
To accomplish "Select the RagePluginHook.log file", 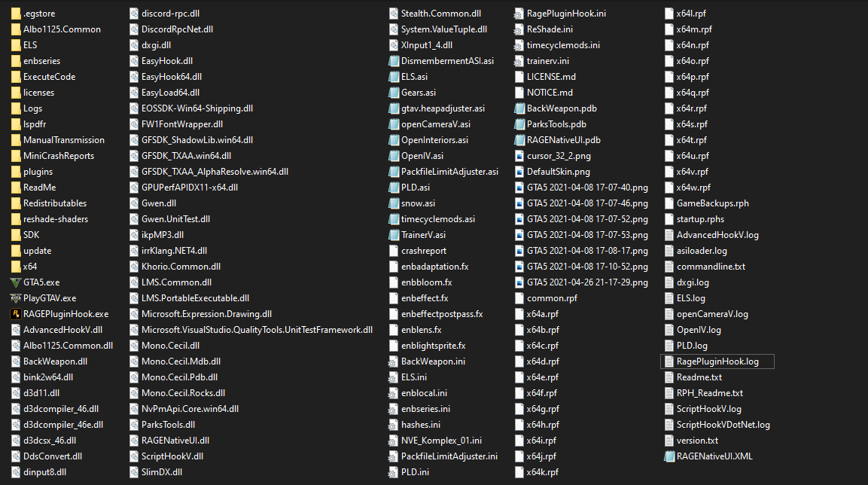I will pos(717,361).
